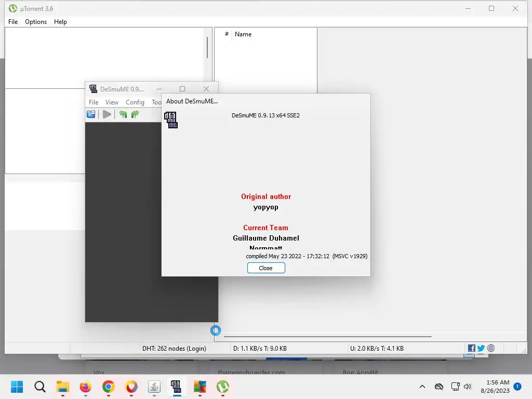Viewport: 532px width, 399px height.
Task: Click the DeSmuME taskbar icon
Action: [177, 387]
